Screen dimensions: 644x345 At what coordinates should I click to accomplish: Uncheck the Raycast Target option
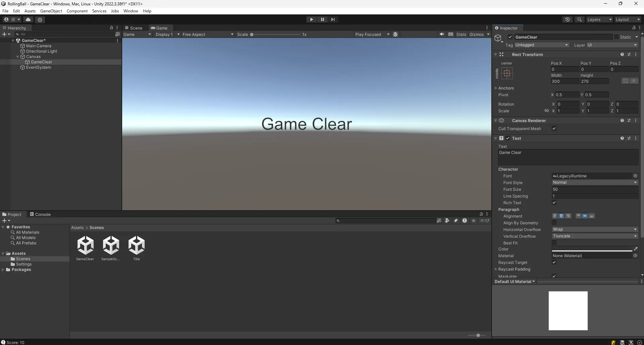(x=554, y=263)
